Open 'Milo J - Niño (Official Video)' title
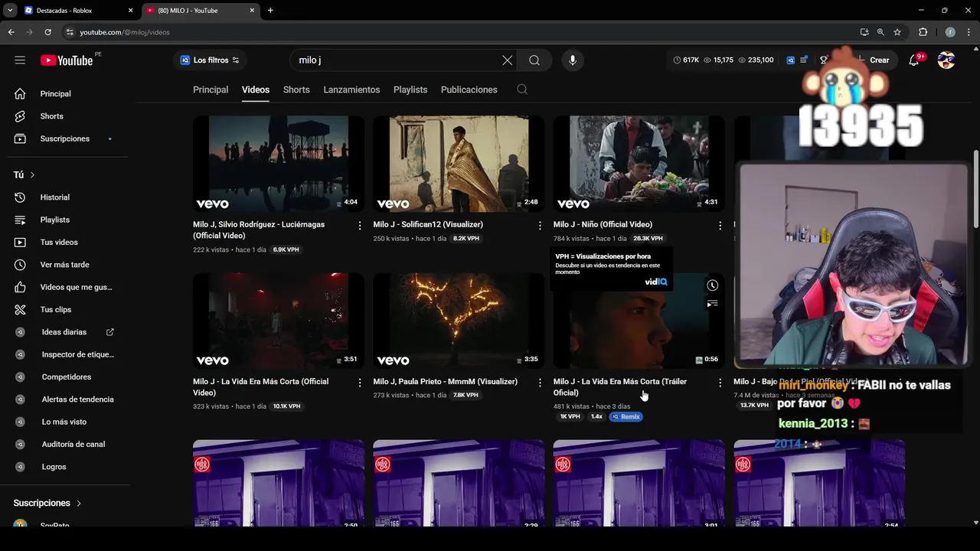980x551 pixels. (x=603, y=225)
